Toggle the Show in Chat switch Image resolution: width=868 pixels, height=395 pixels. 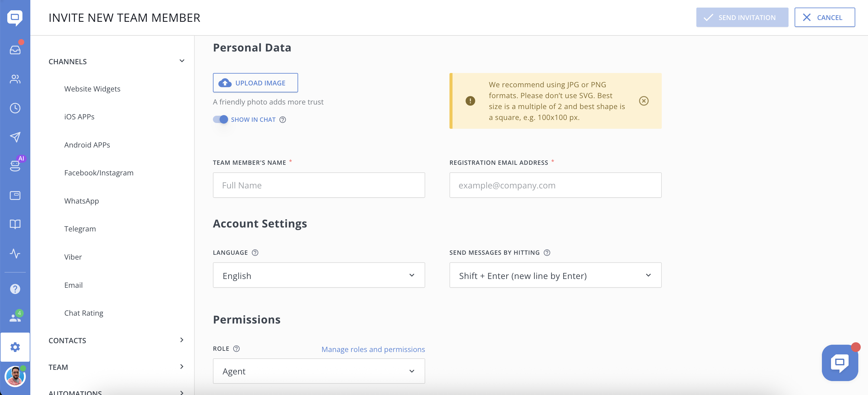point(220,119)
